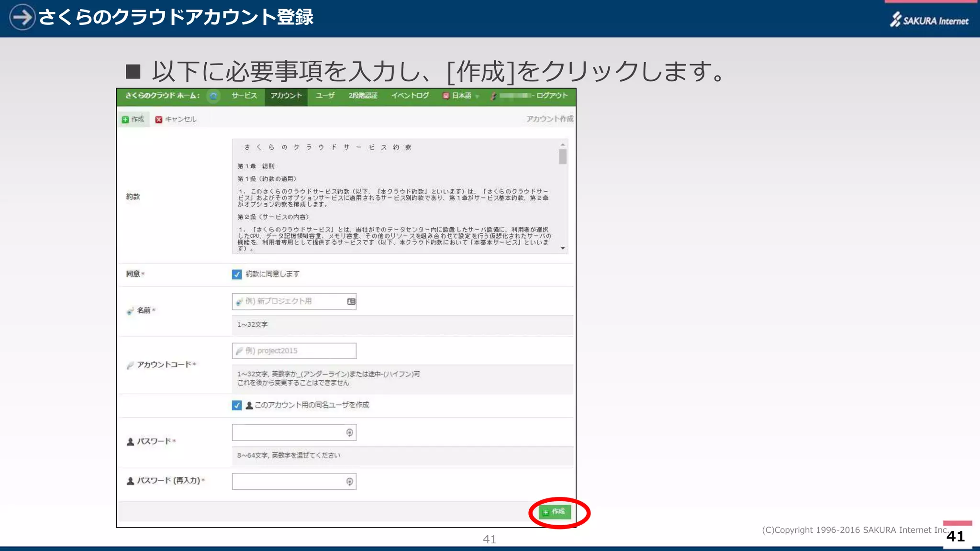Focus the パスワード (再入力) input field
The width and height of the screenshot is (980, 551).
click(x=294, y=481)
